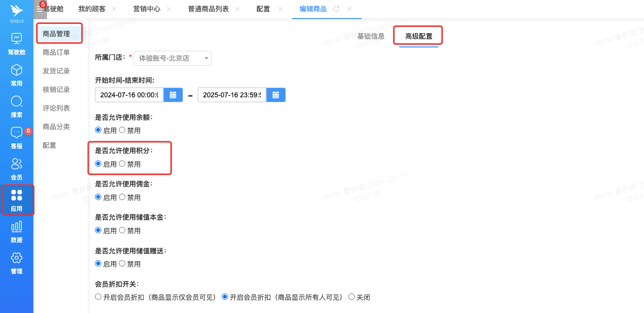Open the end time calendar picker
Image resolution: width=644 pixels, height=313 pixels.
[x=276, y=95]
